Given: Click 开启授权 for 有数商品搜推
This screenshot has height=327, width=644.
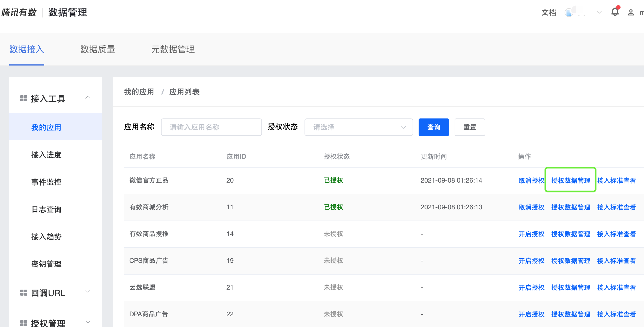Looking at the screenshot, I should 531,234.
